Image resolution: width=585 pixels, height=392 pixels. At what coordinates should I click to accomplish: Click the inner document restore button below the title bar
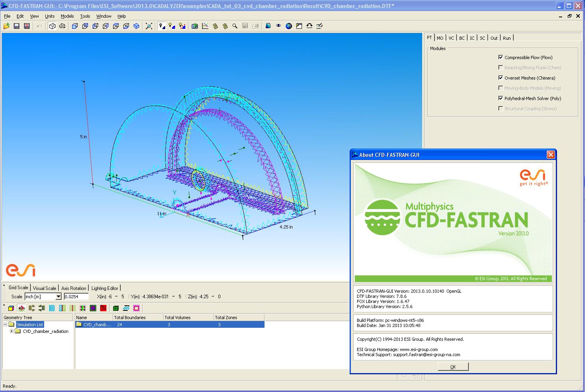coord(569,16)
